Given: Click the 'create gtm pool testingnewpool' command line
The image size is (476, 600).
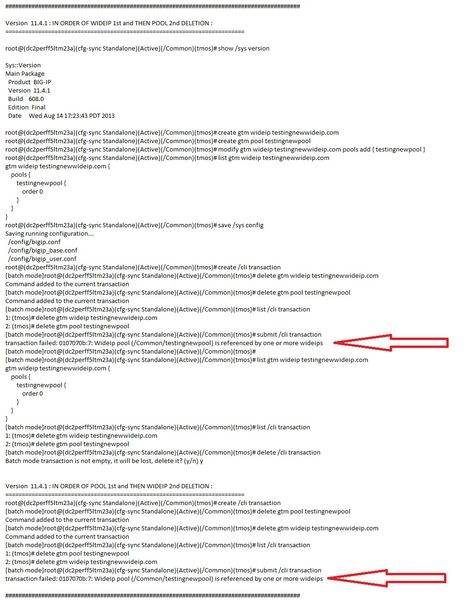Looking at the screenshot, I should [x=158, y=141].
